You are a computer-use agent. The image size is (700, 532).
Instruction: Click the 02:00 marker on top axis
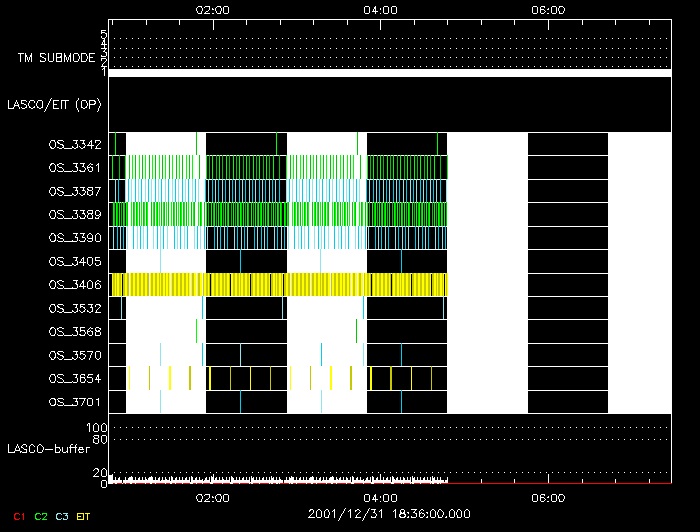click(x=213, y=10)
